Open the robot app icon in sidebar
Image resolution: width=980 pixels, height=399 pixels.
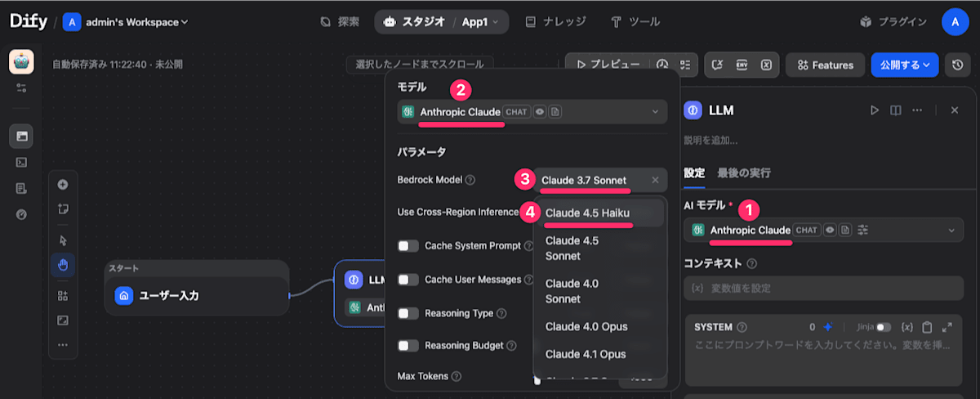tap(21, 62)
